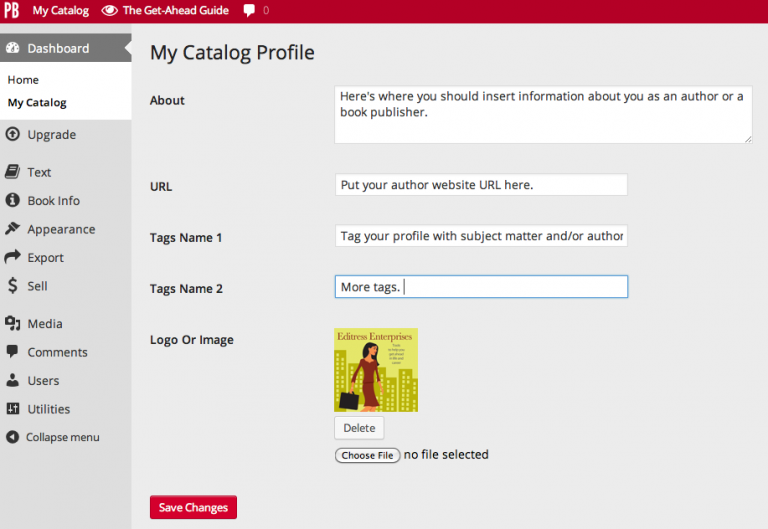768x529 pixels.
Task: Click the Sell dollar sign icon
Action: point(13,286)
